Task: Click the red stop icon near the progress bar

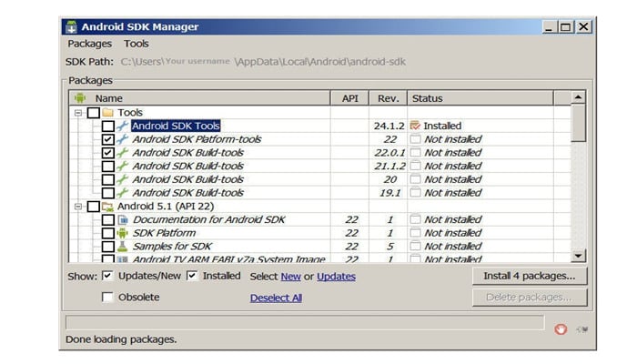Action: [x=561, y=329]
